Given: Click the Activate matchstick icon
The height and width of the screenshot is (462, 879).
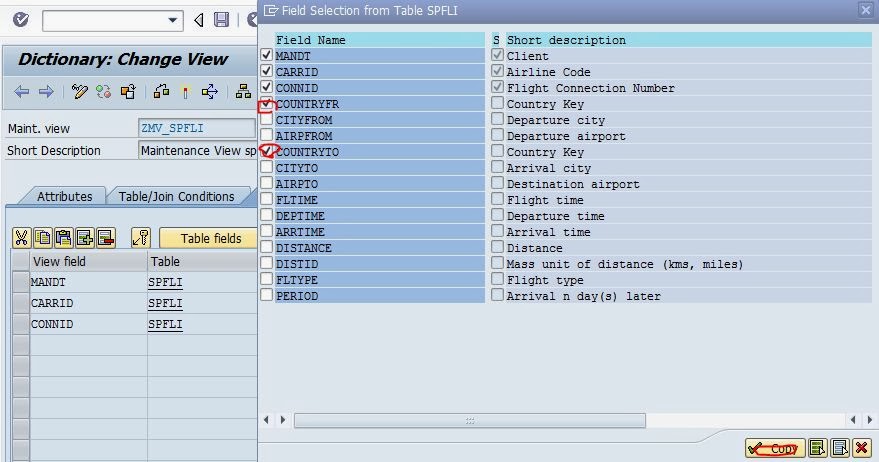Looking at the screenshot, I should point(185,93).
